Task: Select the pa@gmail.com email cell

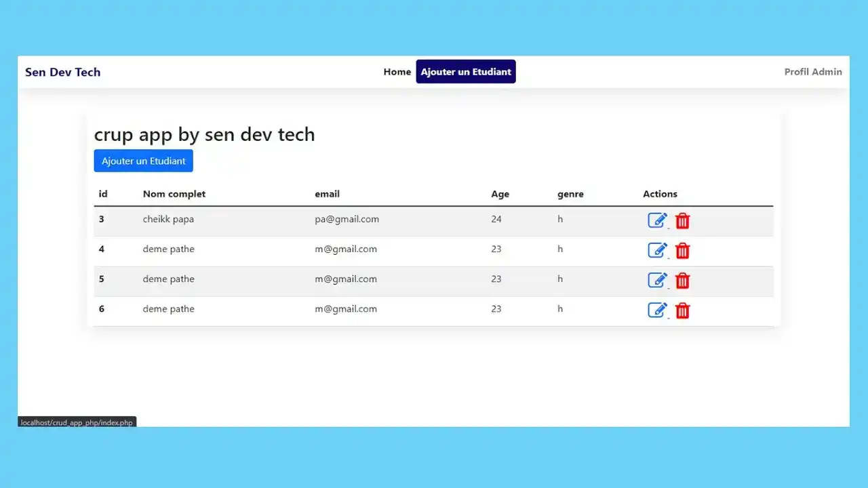Action: 347,219
